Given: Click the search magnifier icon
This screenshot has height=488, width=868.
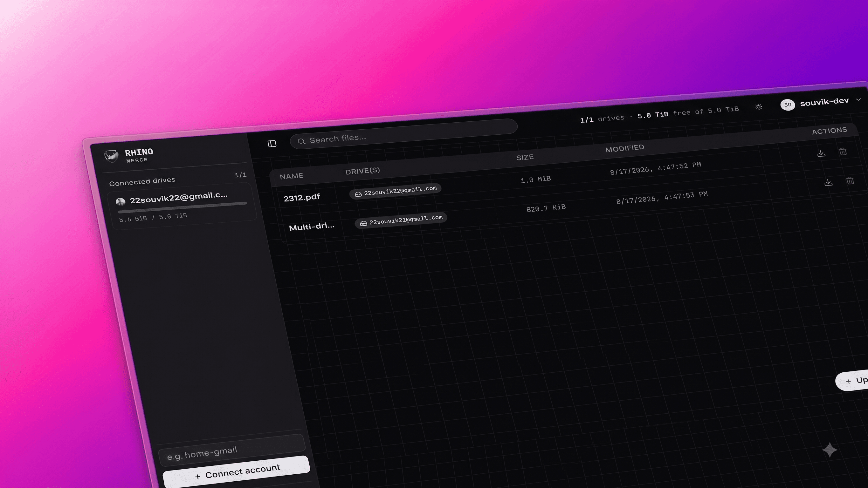Looking at the screenshot, I should coord(301,141).
